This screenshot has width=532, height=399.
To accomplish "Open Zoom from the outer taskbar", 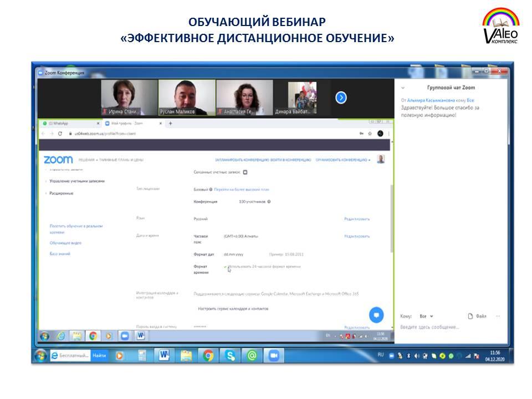I will (x=274, y=356).
